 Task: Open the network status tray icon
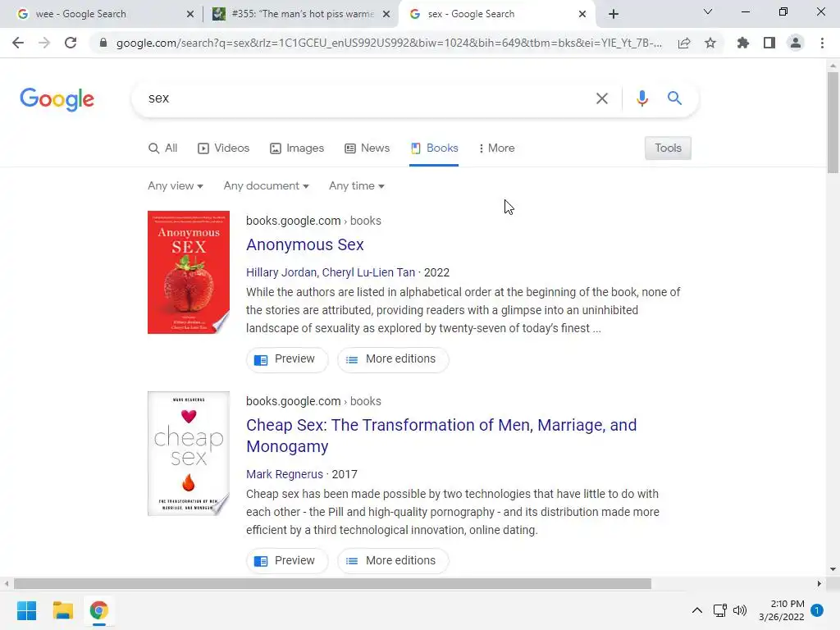point(719,610)
